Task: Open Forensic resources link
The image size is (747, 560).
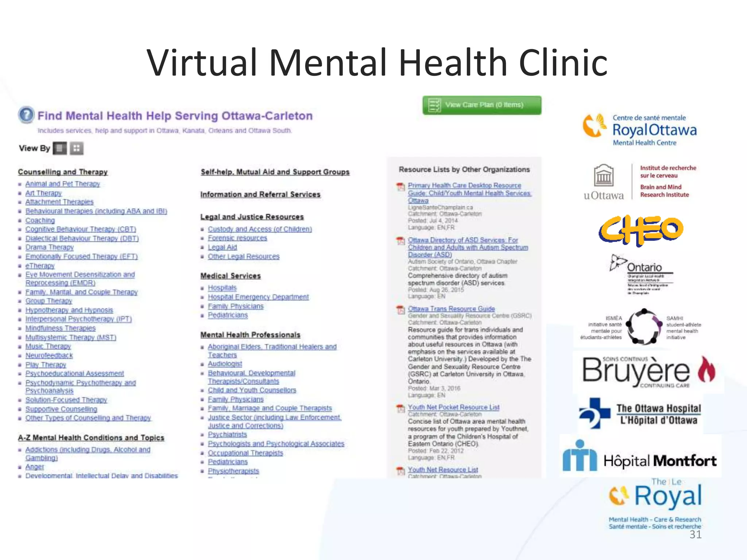Action: point(237,238)
